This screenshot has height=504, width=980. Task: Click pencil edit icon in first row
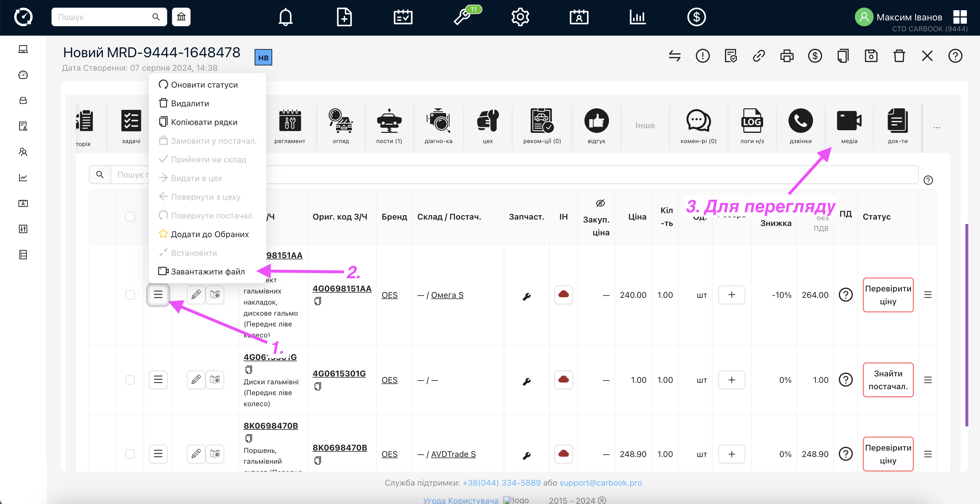[x=196, y=295]
